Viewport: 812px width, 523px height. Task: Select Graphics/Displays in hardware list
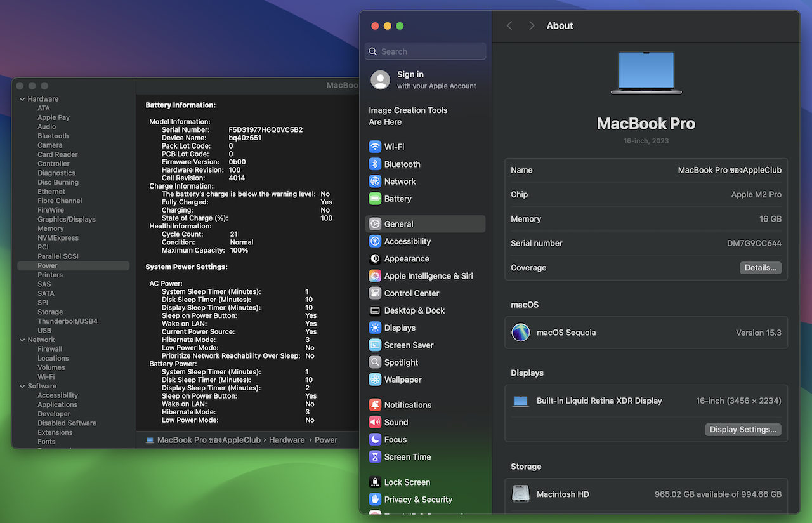(67, 220)
